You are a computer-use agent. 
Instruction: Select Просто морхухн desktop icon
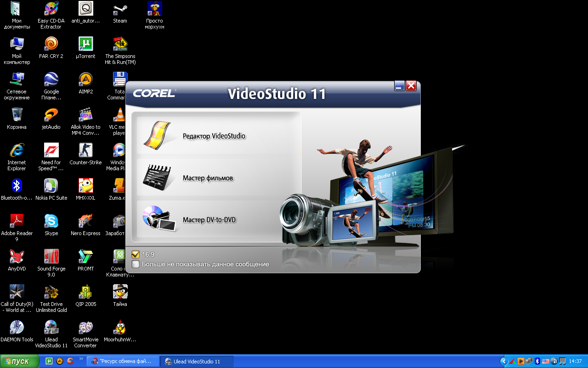pos(154,16)
